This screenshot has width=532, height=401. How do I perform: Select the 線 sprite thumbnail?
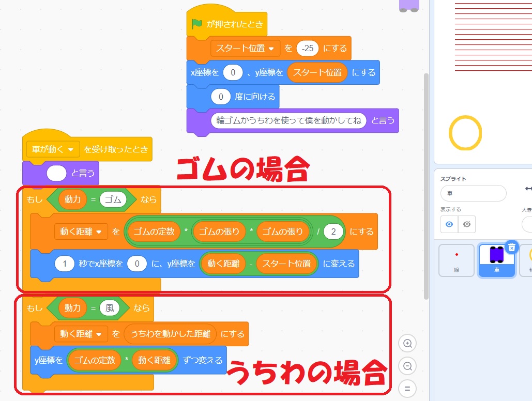[x=456, y=260]
